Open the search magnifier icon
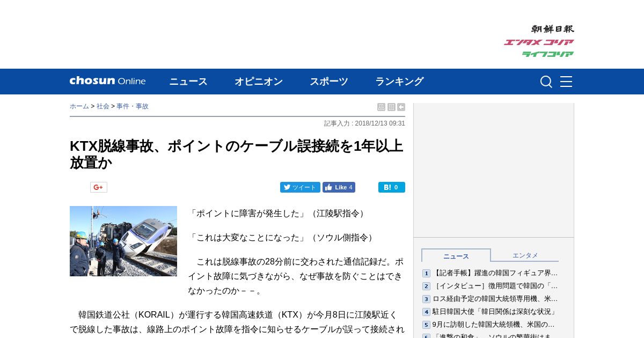The width and height of the screenshot is (644, 338). pyautogui.click(x=546, y=82)
